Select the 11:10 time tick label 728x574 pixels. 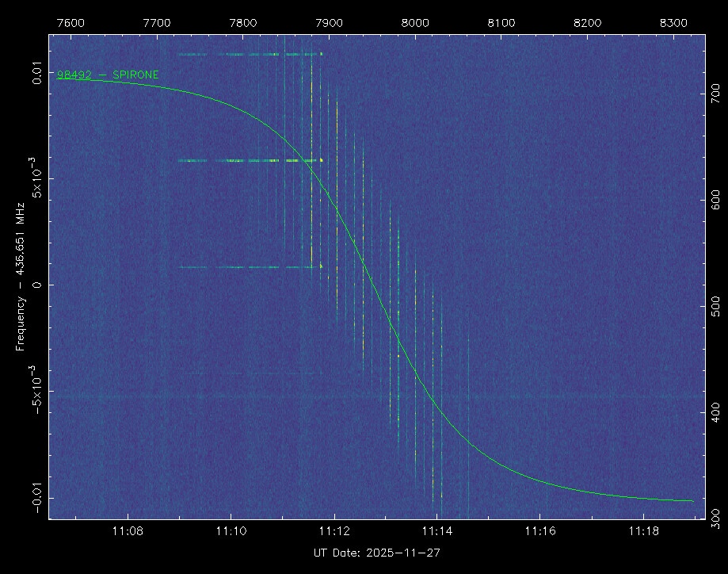[231, 531]
